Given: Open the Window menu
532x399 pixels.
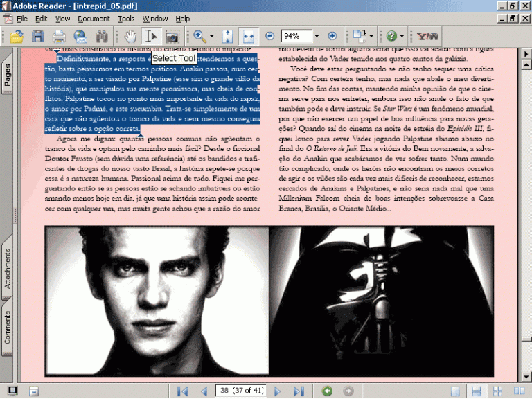Looking at the screenshot, I should click(x=155, y=19).
